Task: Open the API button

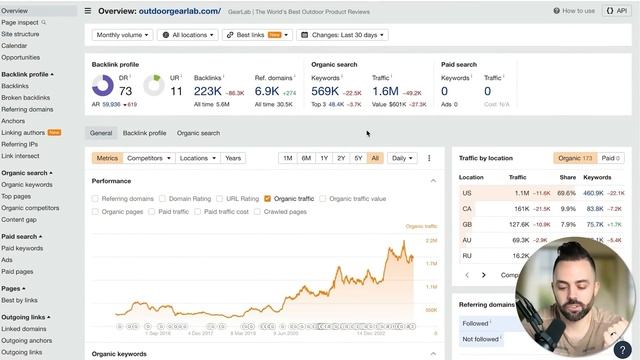Action: point(617,11)
